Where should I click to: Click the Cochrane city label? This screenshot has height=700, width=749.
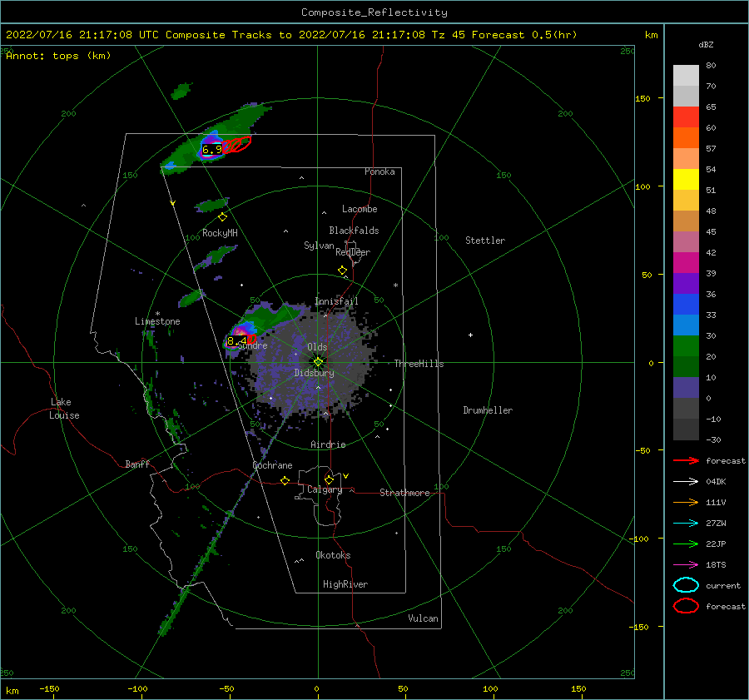click(272, 465)
